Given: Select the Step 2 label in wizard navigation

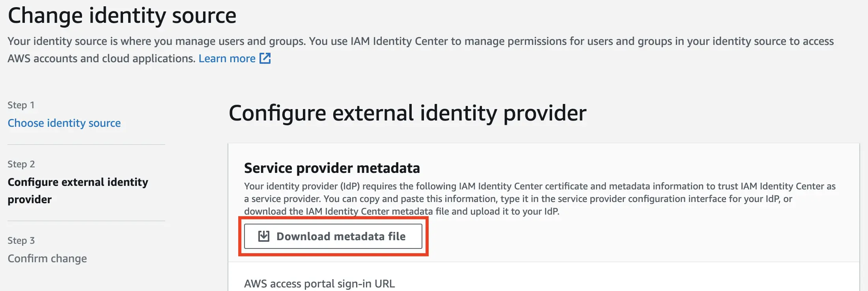Looking at the screenshot, I should point(21,164).
